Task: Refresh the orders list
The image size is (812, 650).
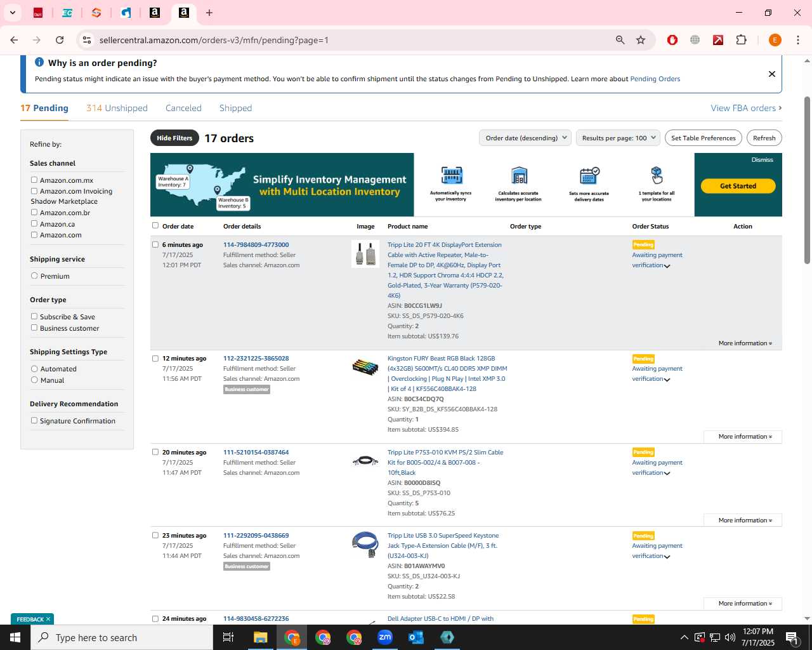Action: point(764,138)
